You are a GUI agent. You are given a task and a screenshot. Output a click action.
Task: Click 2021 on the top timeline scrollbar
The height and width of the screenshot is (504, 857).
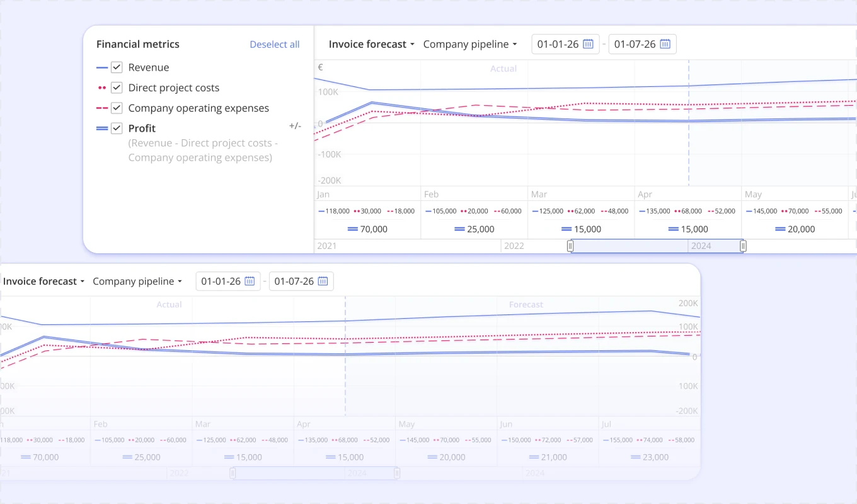tap(326, 246)
